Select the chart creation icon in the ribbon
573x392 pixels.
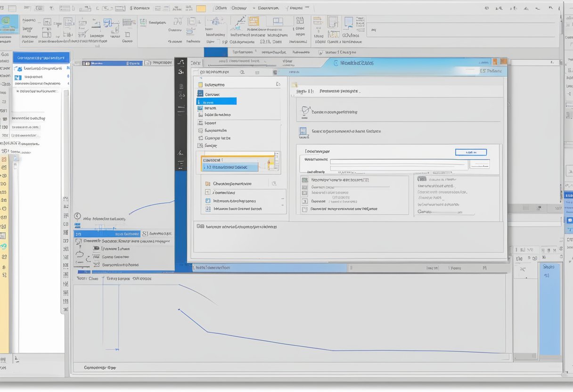click(238, 23)
